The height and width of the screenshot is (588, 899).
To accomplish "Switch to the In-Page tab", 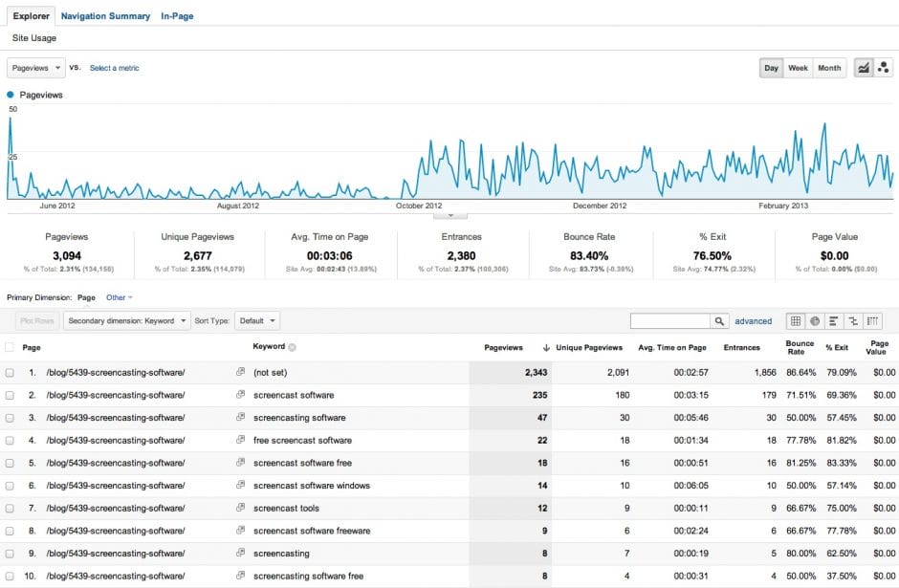I will coord(177,16).
